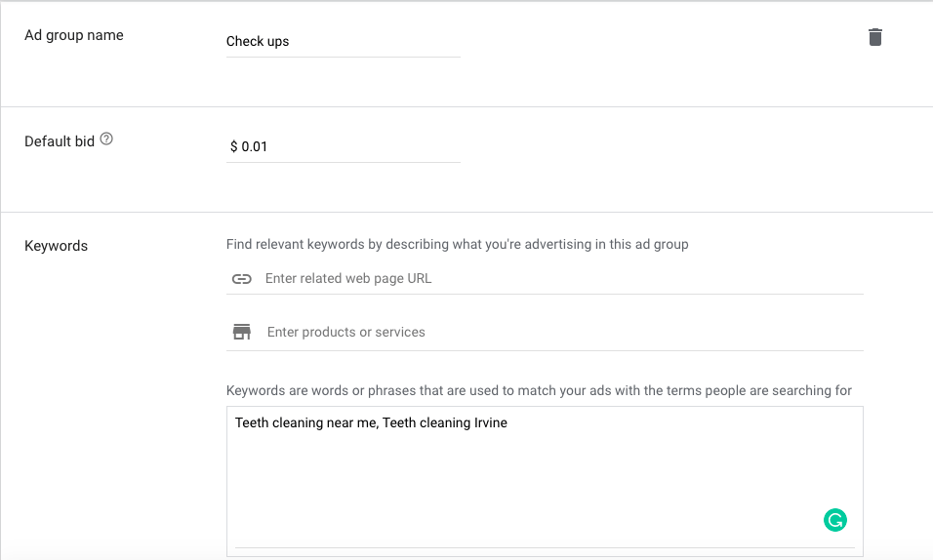Screen dimensions: 933x560
Task: Delete the Check ups ad group
Action: click(875, 37)
